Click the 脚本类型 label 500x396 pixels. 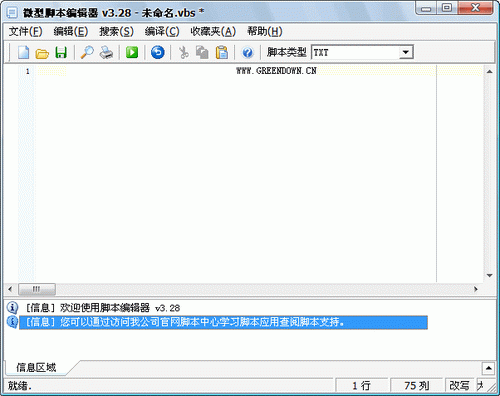[x=286, y=52]
